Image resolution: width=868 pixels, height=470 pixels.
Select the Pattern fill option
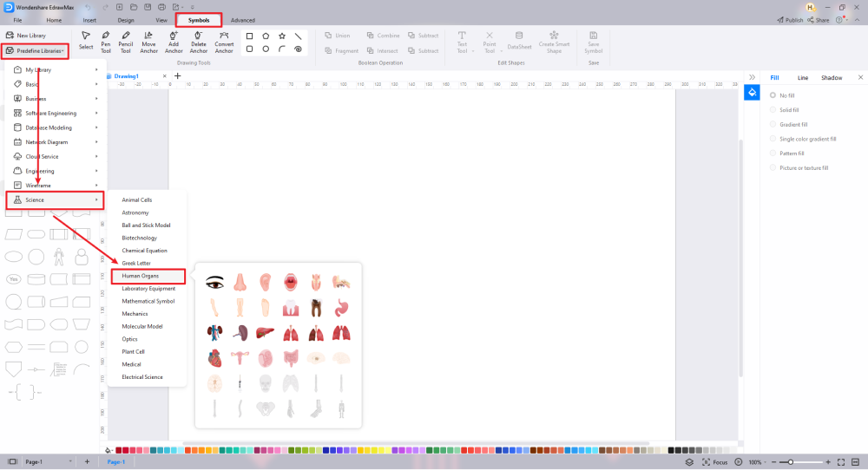pos(787,153)
